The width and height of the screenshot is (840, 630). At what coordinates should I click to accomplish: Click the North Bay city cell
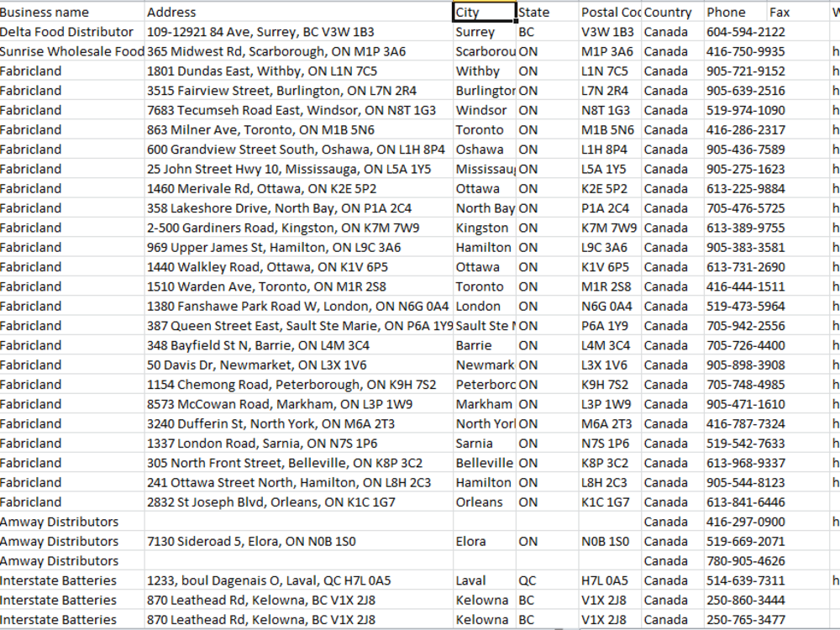tap(485, 207)
